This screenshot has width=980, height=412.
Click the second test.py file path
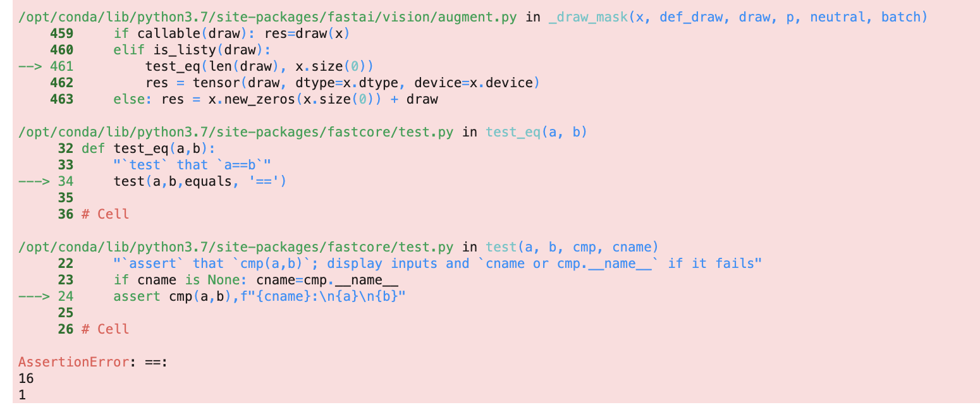(234, 246)
